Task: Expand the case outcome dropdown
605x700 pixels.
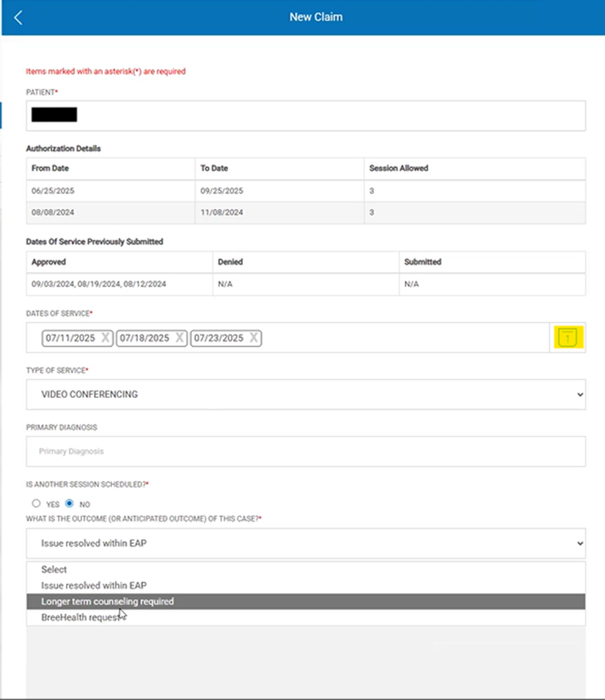Action: coord(306,544)
